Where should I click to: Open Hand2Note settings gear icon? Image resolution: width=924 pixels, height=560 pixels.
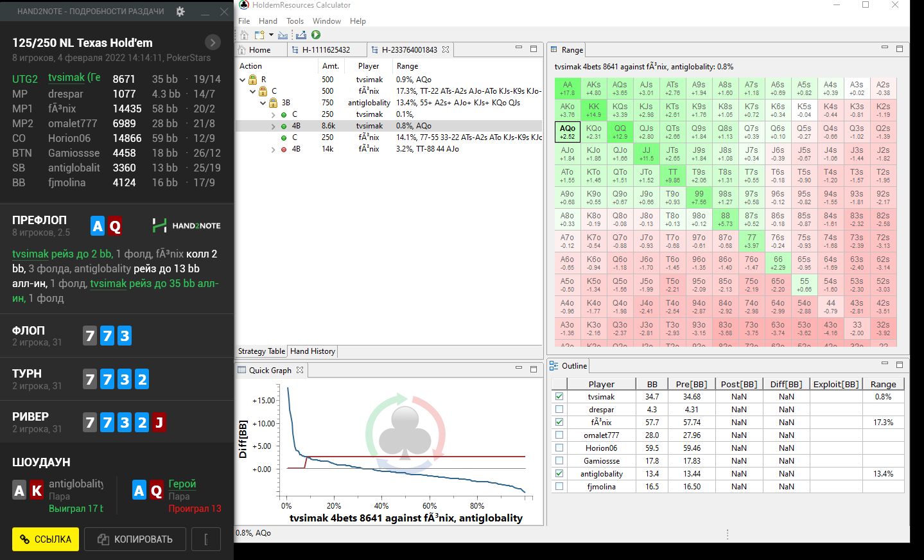[180, 12]
